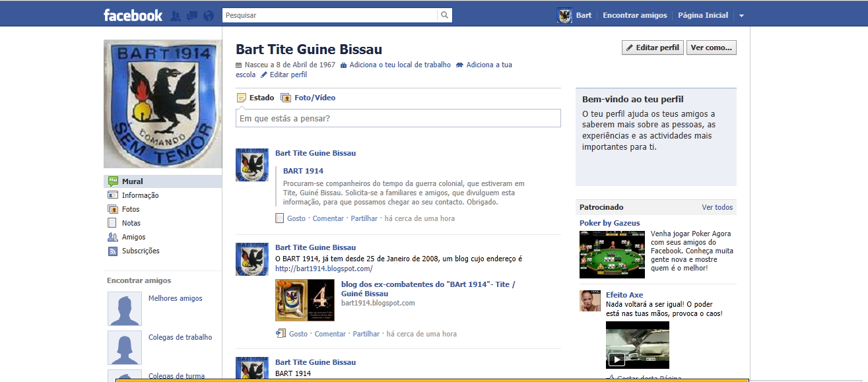The width and height of the screenshot is (868, 382).
Task: Click the Mural icon in sidebar
Action: click(x=112, y=181)
